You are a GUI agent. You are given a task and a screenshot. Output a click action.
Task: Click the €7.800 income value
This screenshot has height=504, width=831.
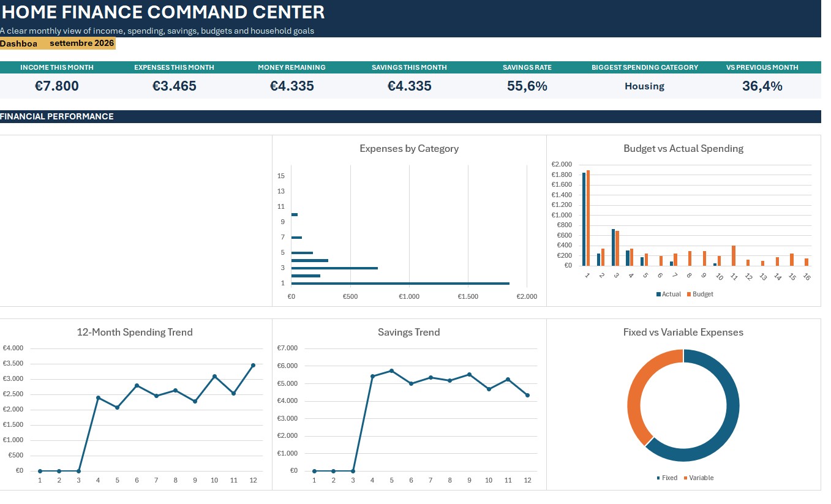pyautogui.click(x=57, y=86)
